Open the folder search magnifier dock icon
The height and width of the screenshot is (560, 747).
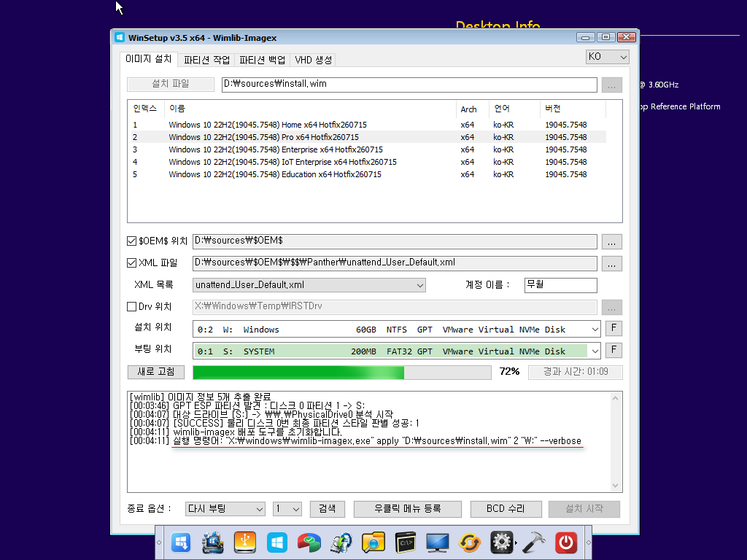click(373, 542)
